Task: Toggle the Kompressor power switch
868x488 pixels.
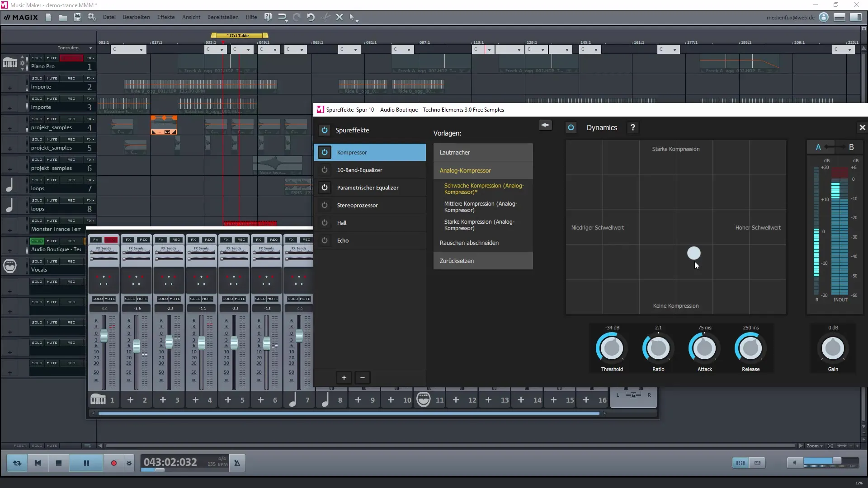Action: [325, 152]
